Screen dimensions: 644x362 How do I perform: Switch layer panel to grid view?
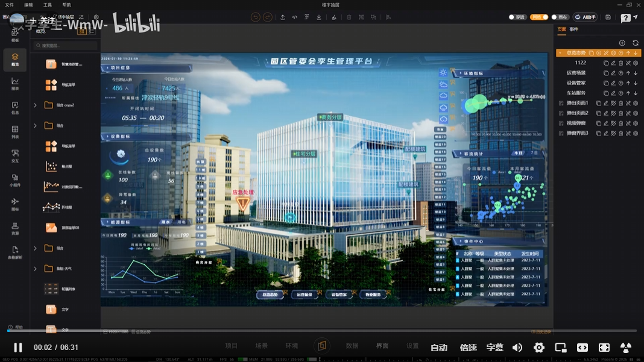pos(82,31)
